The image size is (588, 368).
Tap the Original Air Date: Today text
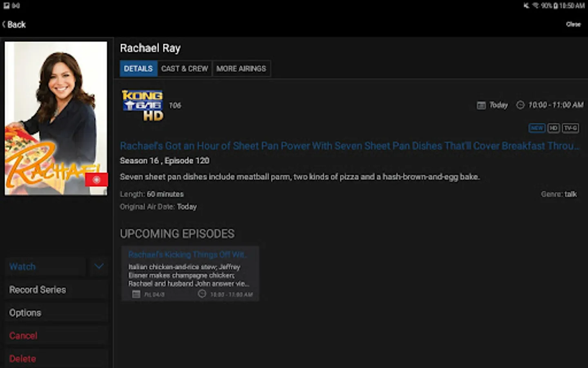pos(158,207)
